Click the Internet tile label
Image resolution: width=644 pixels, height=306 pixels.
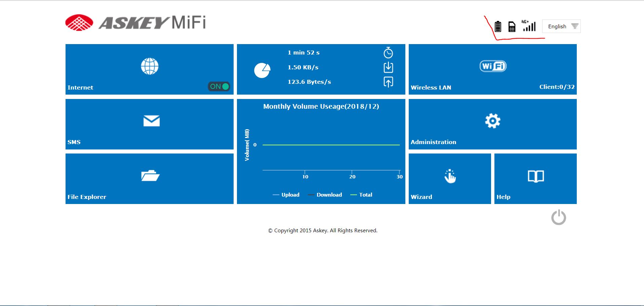pyautogui.click(x=80, y=88)
